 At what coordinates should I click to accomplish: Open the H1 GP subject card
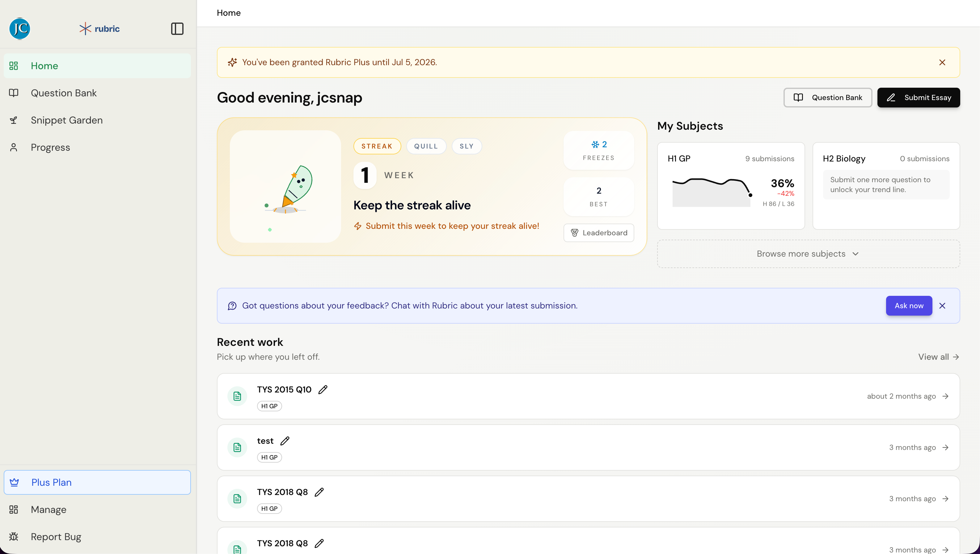pos(731,186)
